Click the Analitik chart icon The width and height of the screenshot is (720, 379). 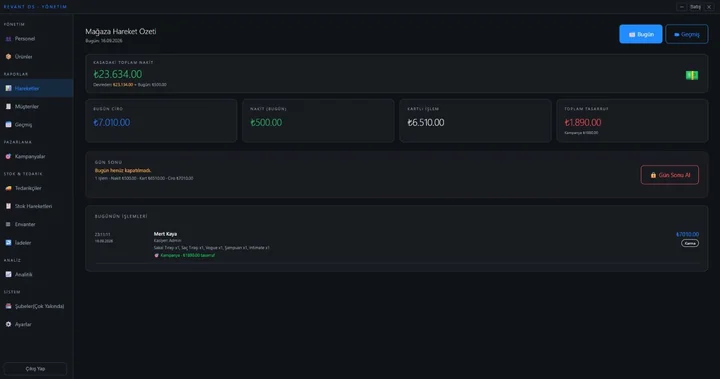coord(8,274)
